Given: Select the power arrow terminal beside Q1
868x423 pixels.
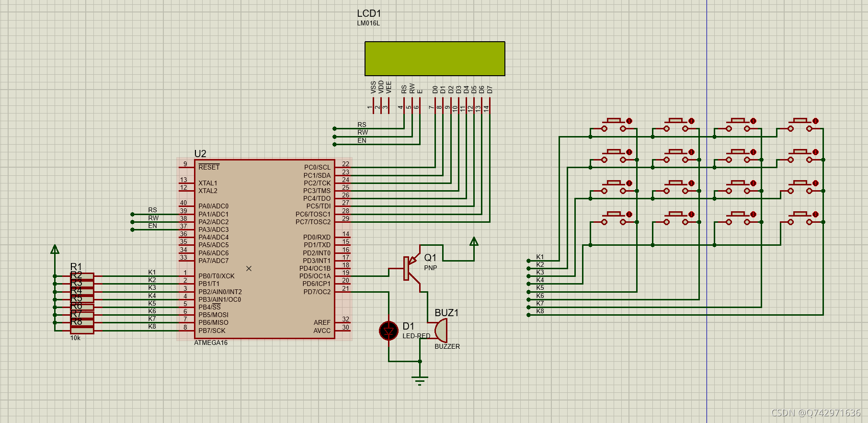Looking at the screenshot, I should click(474, 241).
